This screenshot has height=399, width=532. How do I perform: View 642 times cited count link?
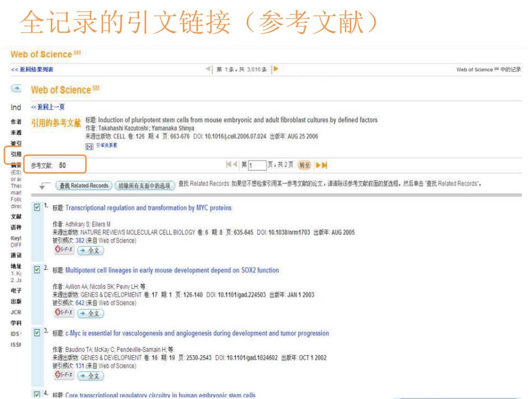click(x=80, y=303)
